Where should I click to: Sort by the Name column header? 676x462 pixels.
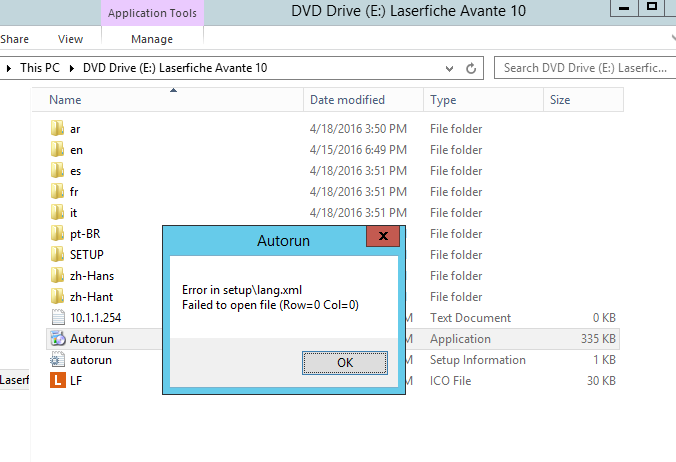[x=168, y=100]
